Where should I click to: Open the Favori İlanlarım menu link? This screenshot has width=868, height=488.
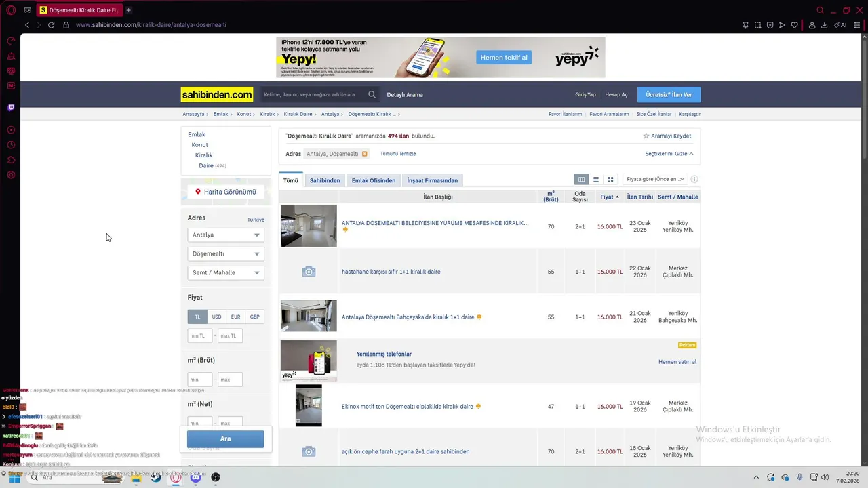[566, 115]
